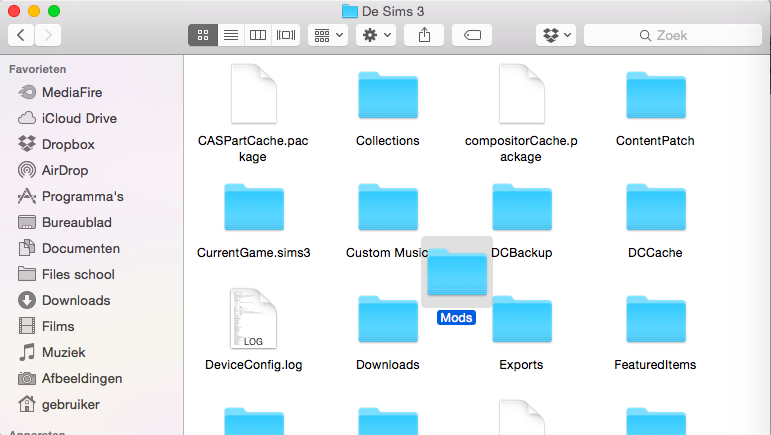Screen dimensions: 771x435
Task: Select the Custom Music folder icon
Action: pos(388,207)
